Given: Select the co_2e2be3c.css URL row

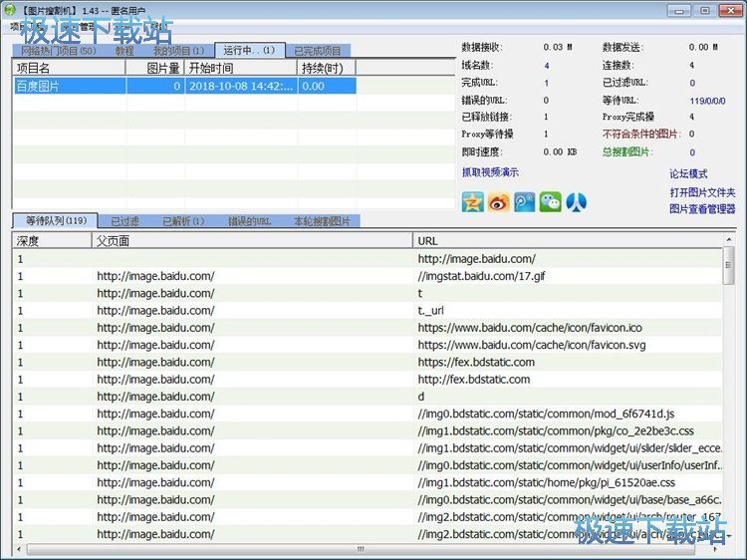Looking at the screenshot, I should point(368,430).
